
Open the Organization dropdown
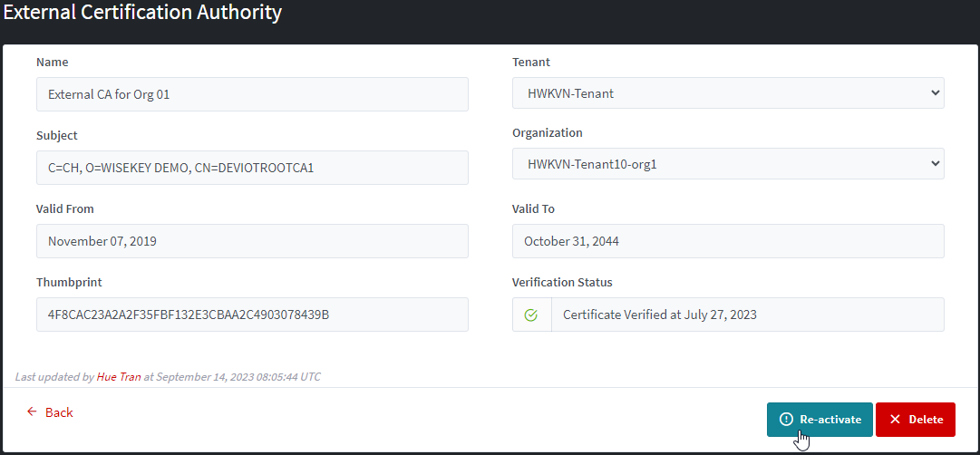pos(727,163)
